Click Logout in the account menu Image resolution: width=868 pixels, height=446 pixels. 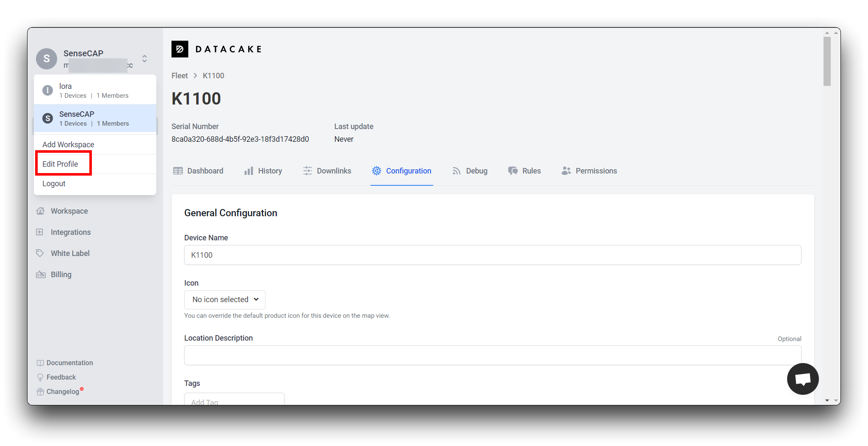(54, 184)
